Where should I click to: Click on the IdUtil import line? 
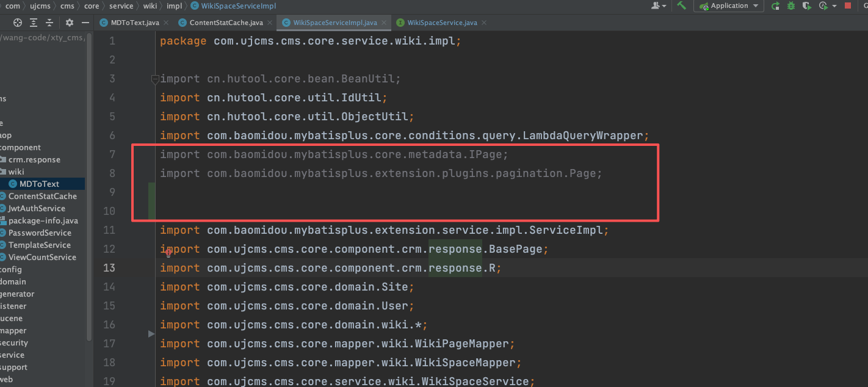click(274, 98)
